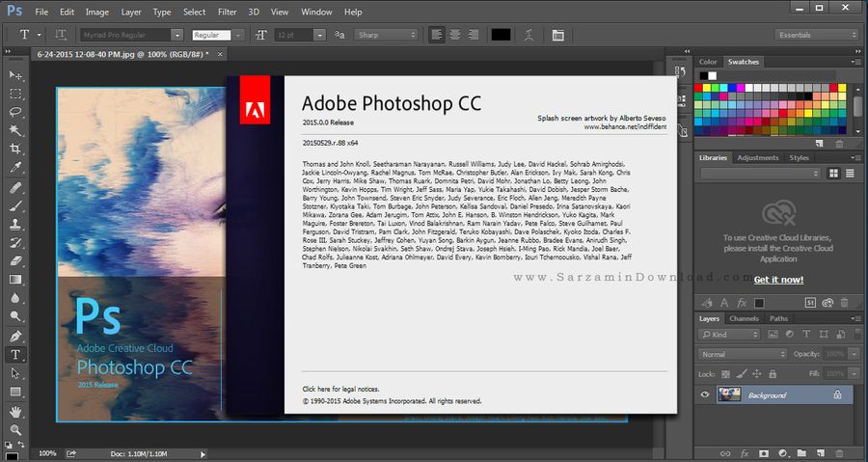Open the Sharp anti-aliasing dropdown

[386, 35]
